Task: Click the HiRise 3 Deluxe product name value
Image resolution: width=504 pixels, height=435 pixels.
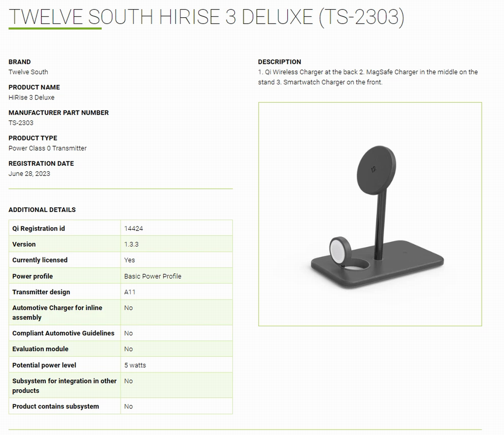Action: point(31,97)
